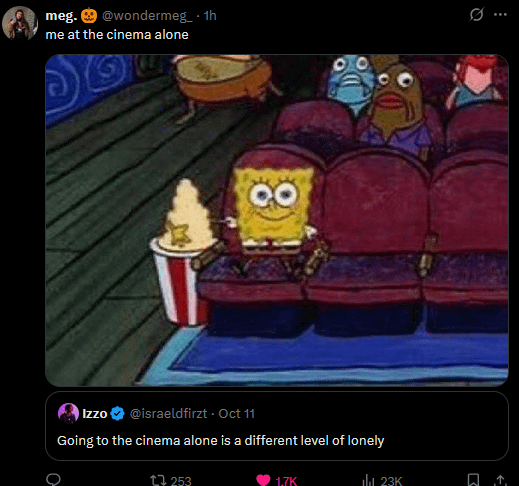
Task: Click the display name meg.
Action: tap(61, 16)
